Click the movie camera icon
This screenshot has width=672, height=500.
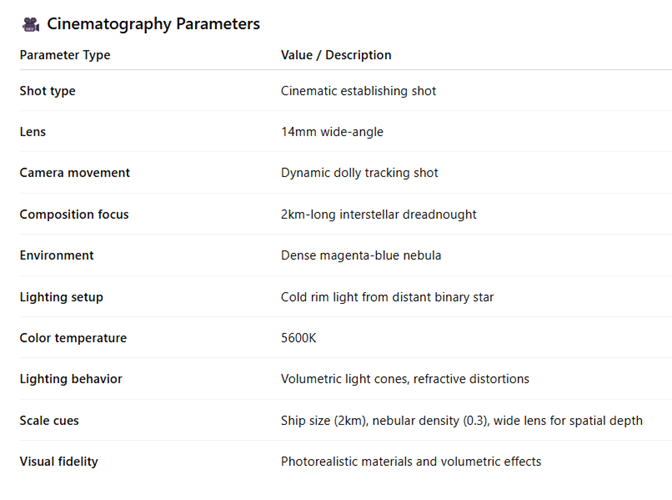coord(30,24)
